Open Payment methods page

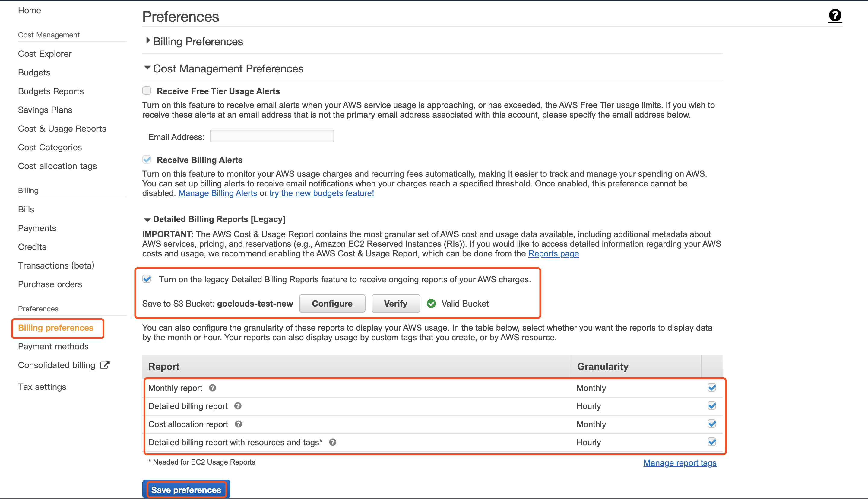[53, 346]
